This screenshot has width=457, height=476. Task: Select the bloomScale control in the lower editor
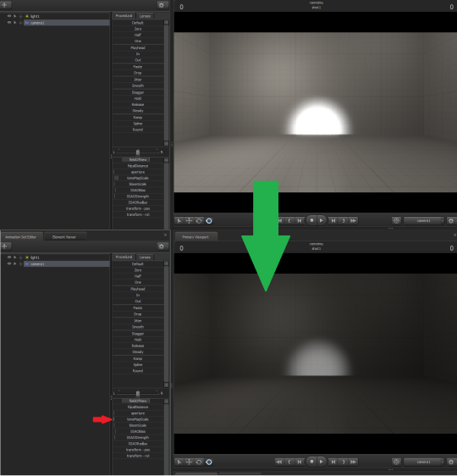coord(138,425)
